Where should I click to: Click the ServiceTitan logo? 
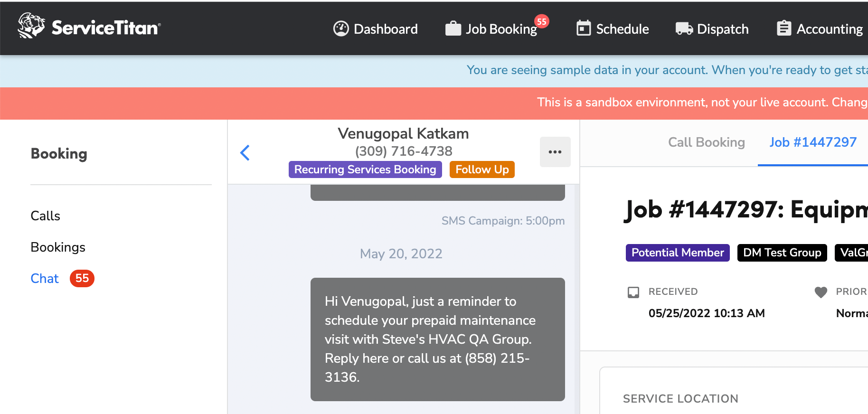click(x=89, y=26)
